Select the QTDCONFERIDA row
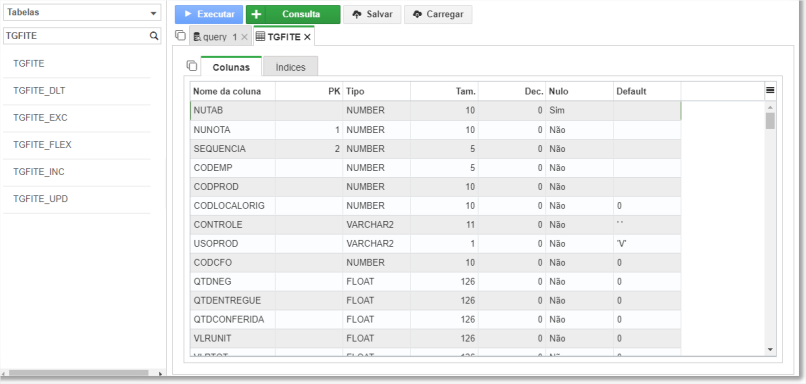Image resolution: width=806 pixels, height=384 pixels. coord(435,319)
